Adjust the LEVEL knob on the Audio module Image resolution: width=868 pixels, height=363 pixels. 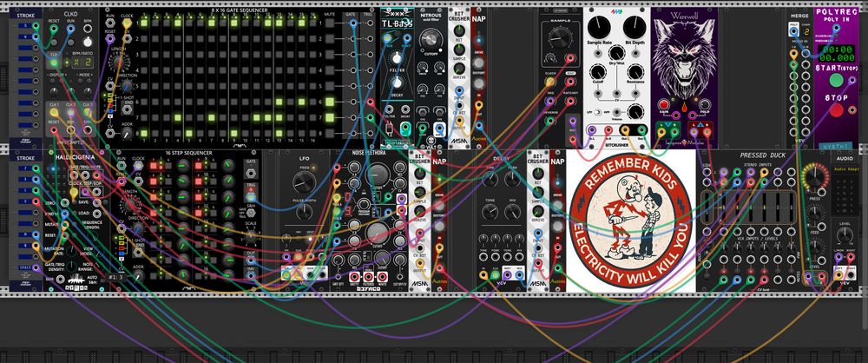845,235
